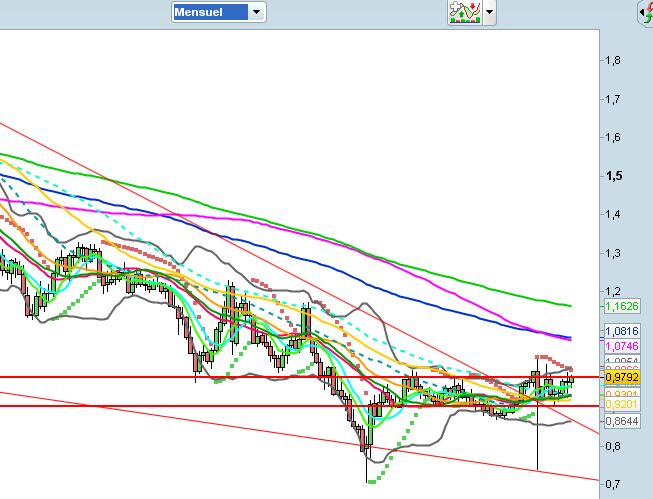This screenshot has width=653, height=499.
Task: Click the 1,0746 magenta price label
Action: click(x=622, y=346)
